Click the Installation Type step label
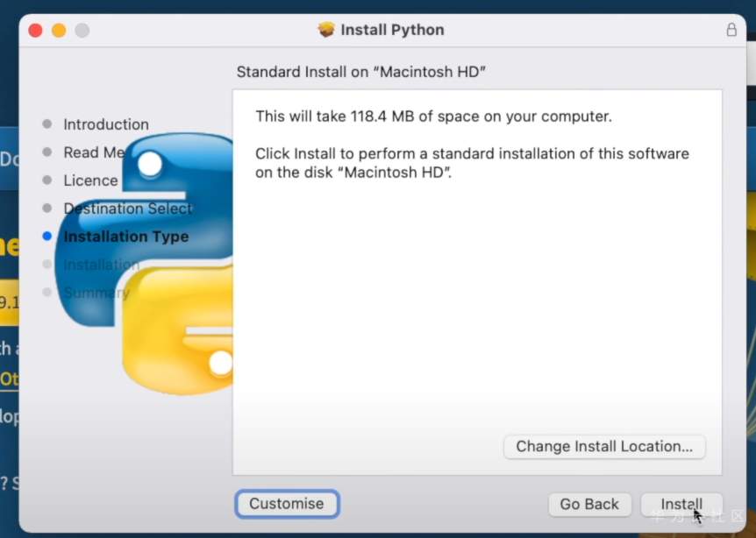This screenshot has height=538, width=756. [x=125, y=237]
